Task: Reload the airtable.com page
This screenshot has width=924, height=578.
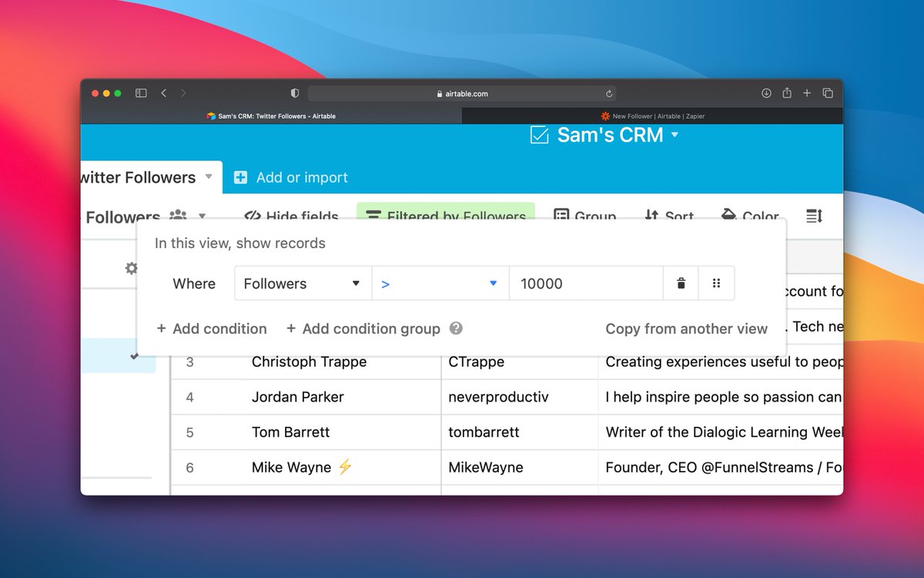Action: click(x=609, y=94)
